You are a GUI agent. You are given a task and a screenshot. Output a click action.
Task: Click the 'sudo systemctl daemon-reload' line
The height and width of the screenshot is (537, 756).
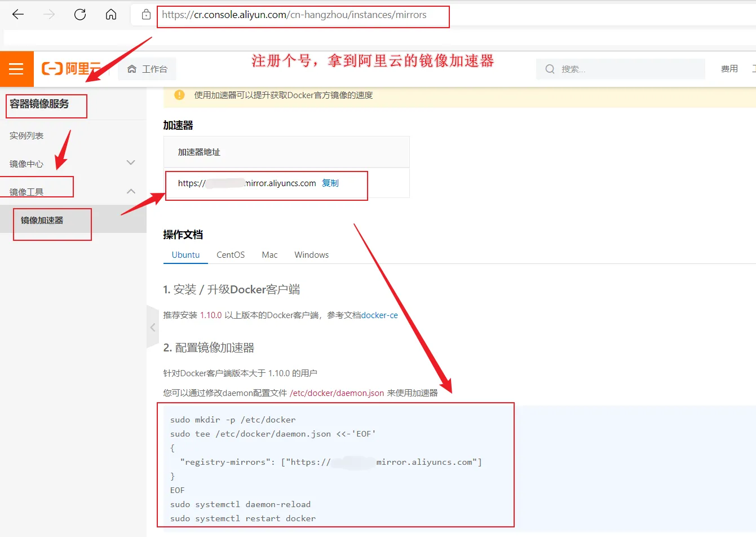coord(240,504)
